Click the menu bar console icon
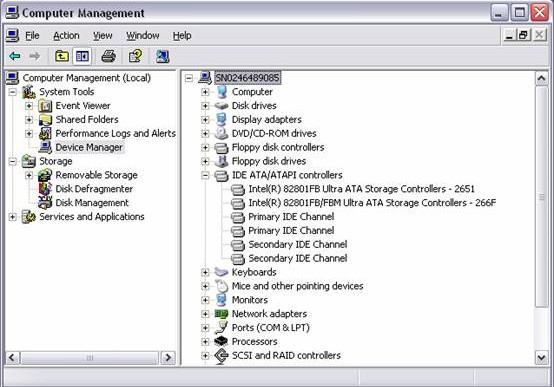This screenshot has height=387, width=554. [12, 35]
